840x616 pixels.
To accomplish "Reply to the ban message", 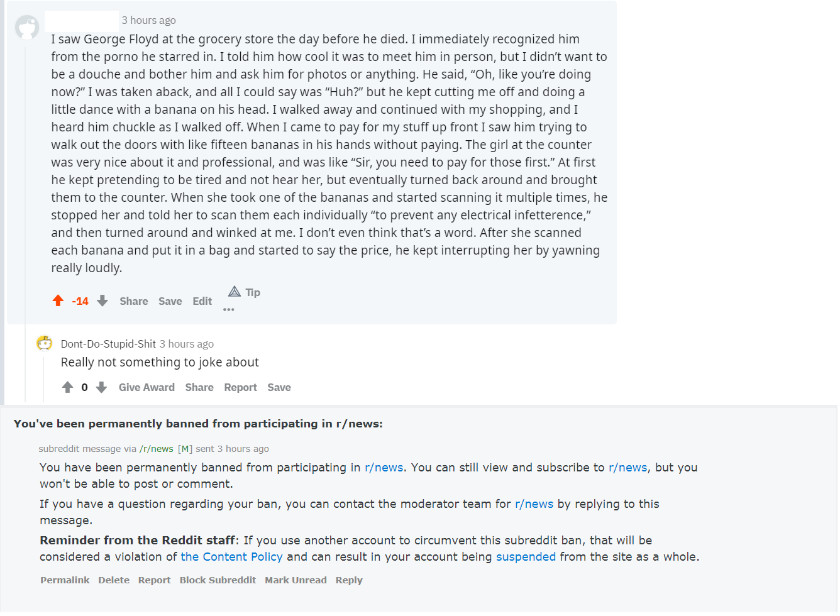I will tap(349, 580).
